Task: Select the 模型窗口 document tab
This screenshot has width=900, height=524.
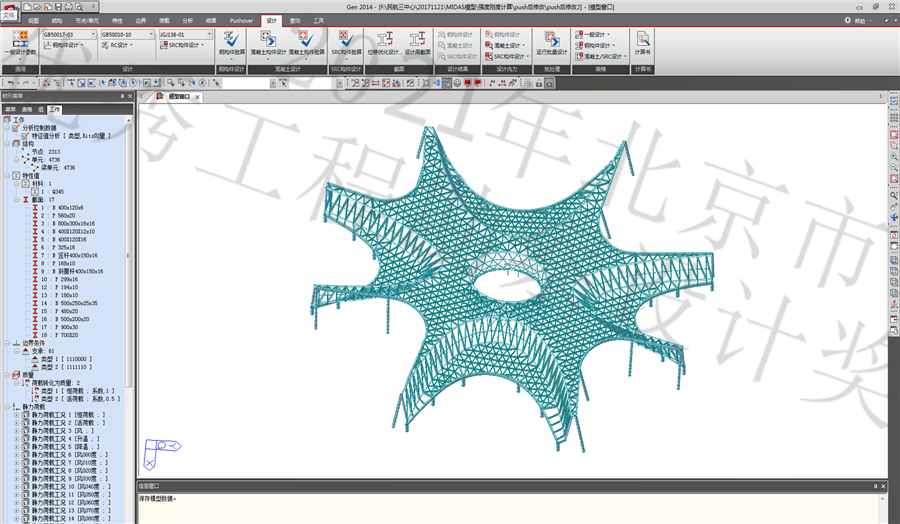Action: pos(179,96)
